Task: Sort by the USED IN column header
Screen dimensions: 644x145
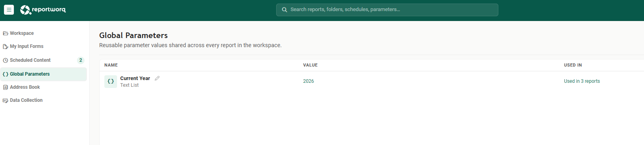Action: click(573, 65)
